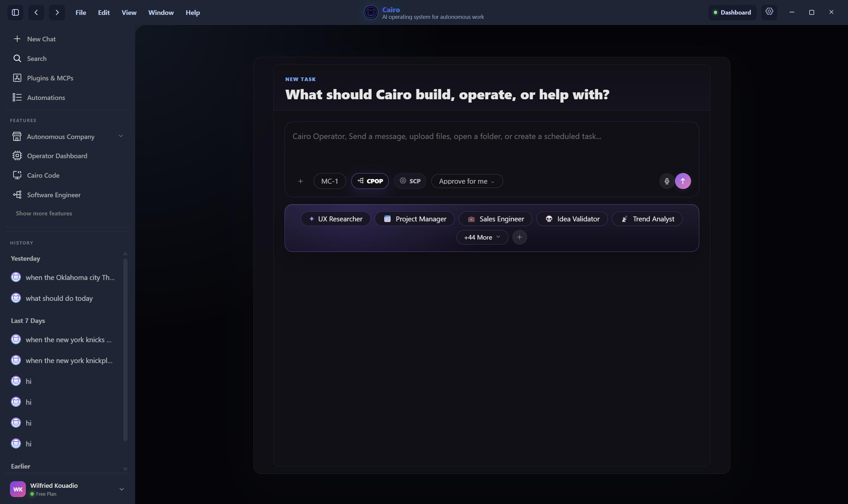848x504 pixels.
Task: Open the Window menu
Action: tap(161, 13)
